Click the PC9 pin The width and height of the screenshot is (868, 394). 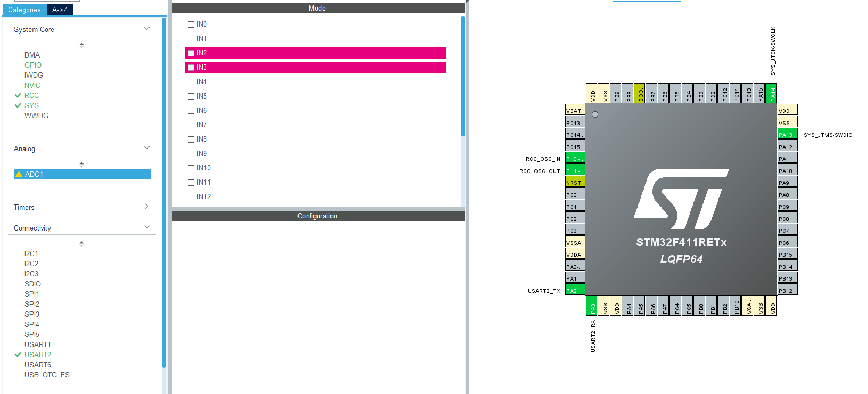tap(788, 207)
